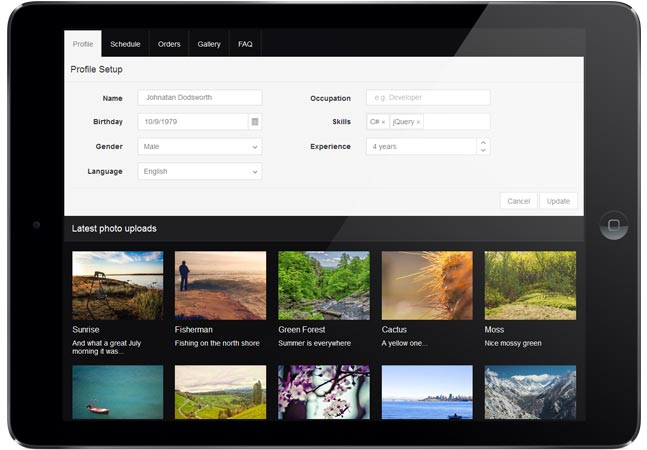
Task: Click the 'Summer is everywhere' caption
Action: pos(314,343)
